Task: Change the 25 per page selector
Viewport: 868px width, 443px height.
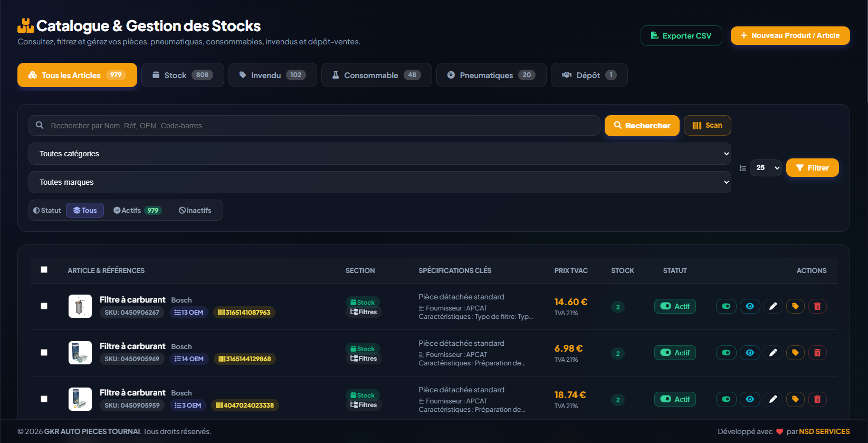Action: tap(766, 168)
